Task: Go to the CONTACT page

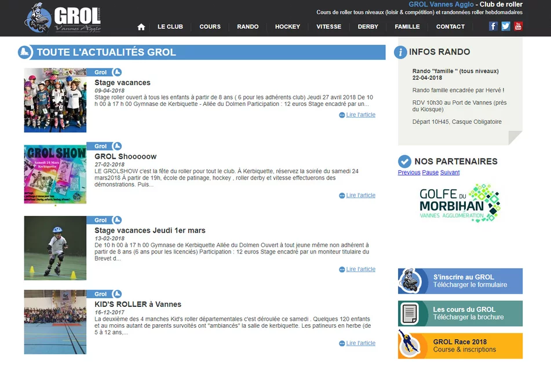Action: click(450, 27)
